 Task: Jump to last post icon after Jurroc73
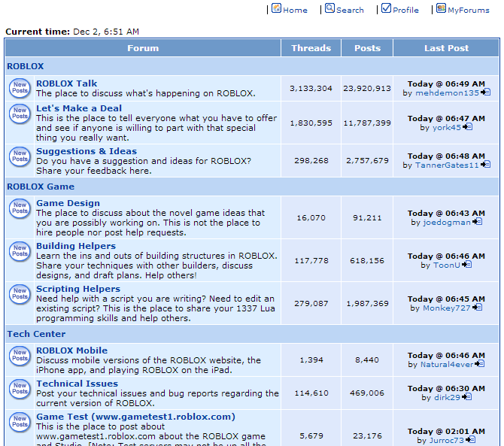tap(471, 439)
